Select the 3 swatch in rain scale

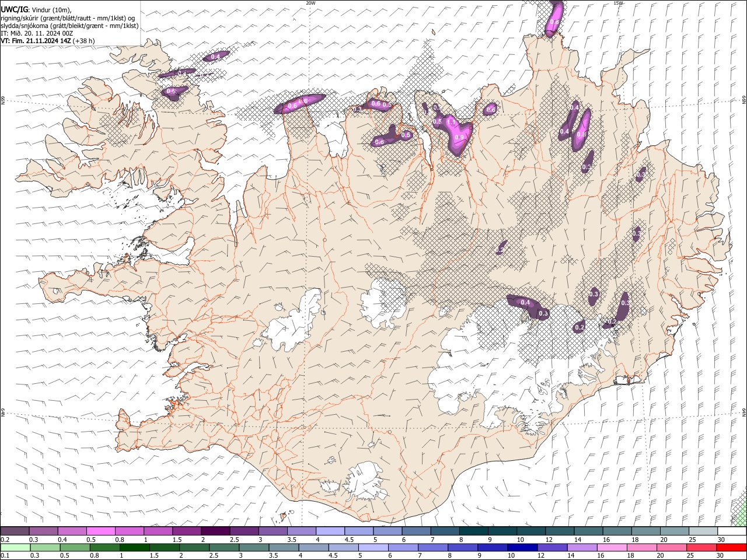[x=254, y=548]
